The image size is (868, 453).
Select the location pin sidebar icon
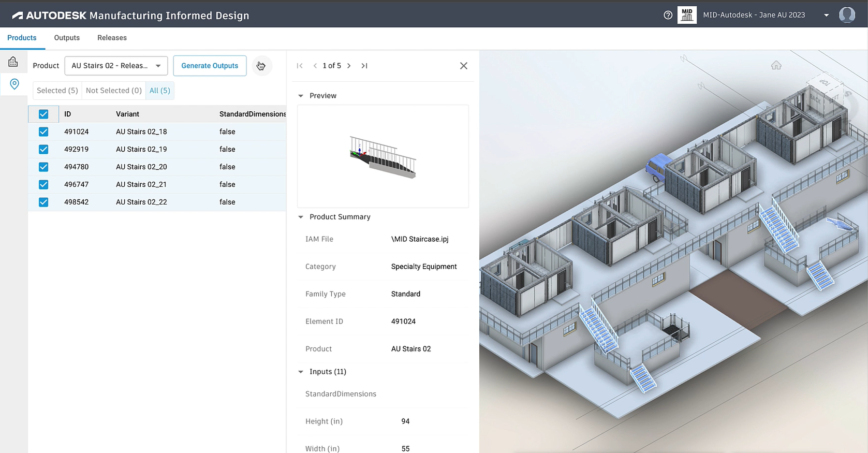click(14, 84)
